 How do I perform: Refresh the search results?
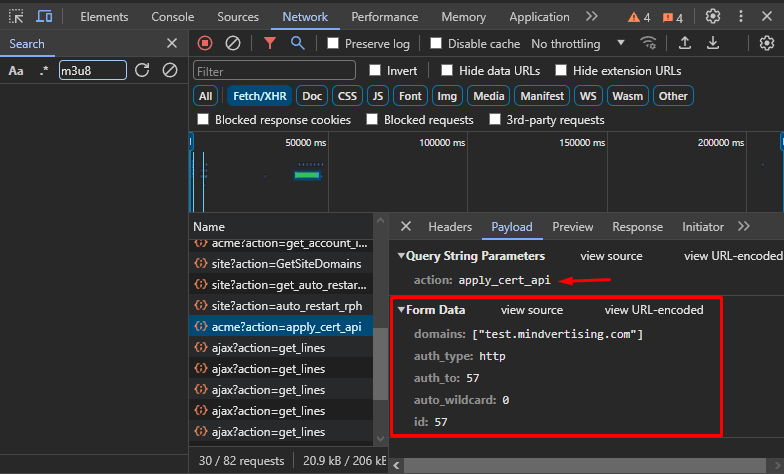point(142,70)
